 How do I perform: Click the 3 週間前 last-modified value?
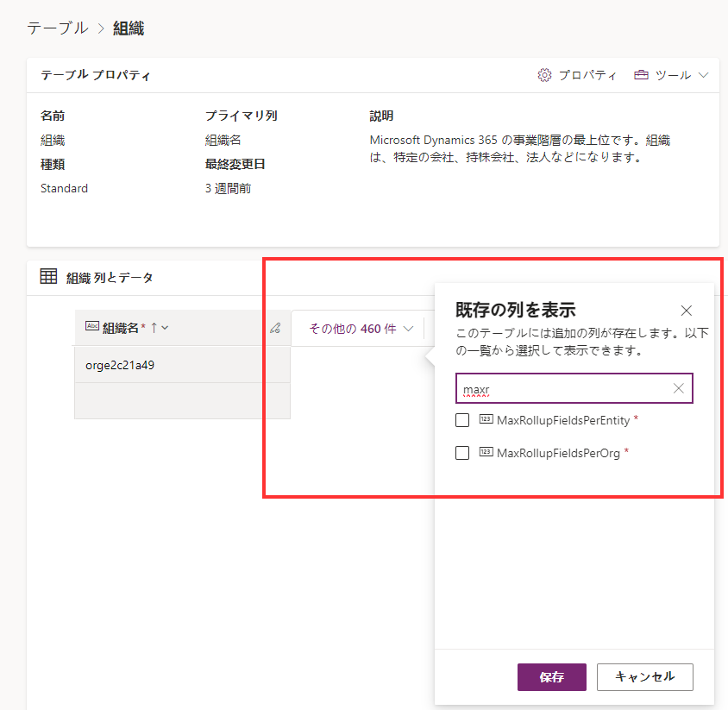(228, 189)
